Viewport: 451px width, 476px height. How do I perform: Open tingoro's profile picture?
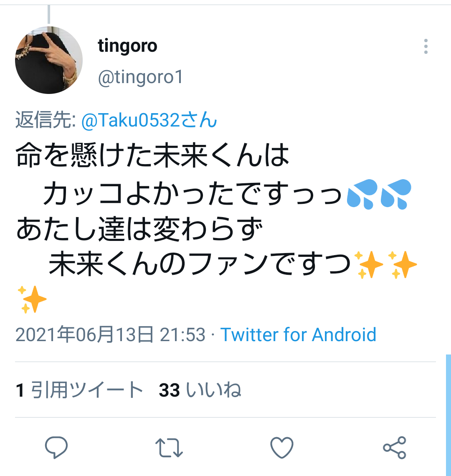pos(49,60)
